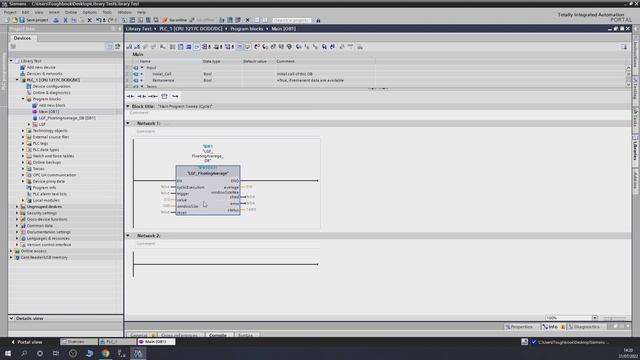
Task: Insert an assignment coil instruction
Action: 153,96
